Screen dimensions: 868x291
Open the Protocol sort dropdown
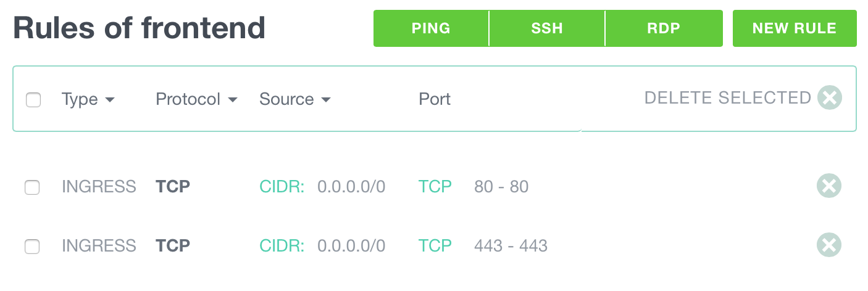click(196, 99)
